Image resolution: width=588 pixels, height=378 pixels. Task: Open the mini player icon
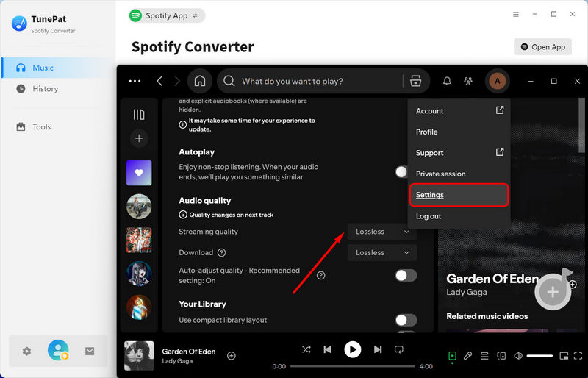coord(564,356)
